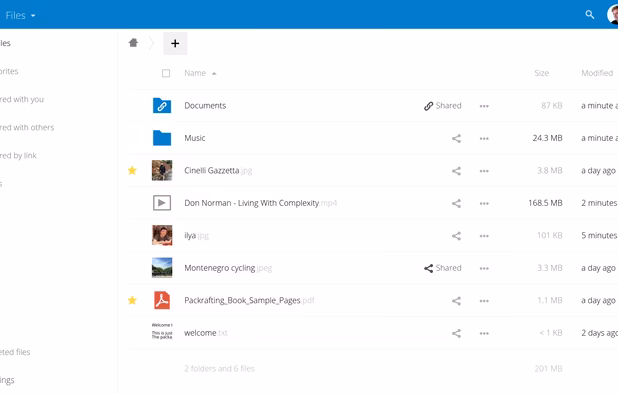Click the plus new file button
Viewport: 618px width, 394px height.
(175, 43)
